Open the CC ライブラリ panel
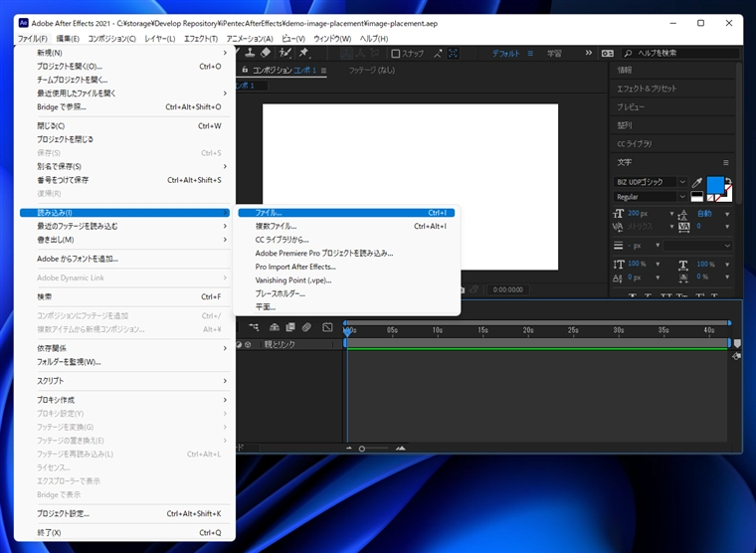Viewport: 756px width, 553px height. [x=634, y=143]
